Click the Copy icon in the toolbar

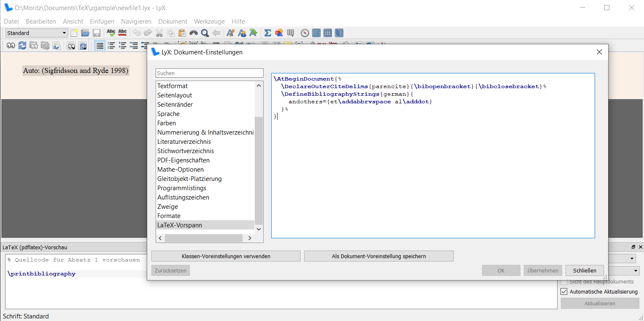point(170,33)
